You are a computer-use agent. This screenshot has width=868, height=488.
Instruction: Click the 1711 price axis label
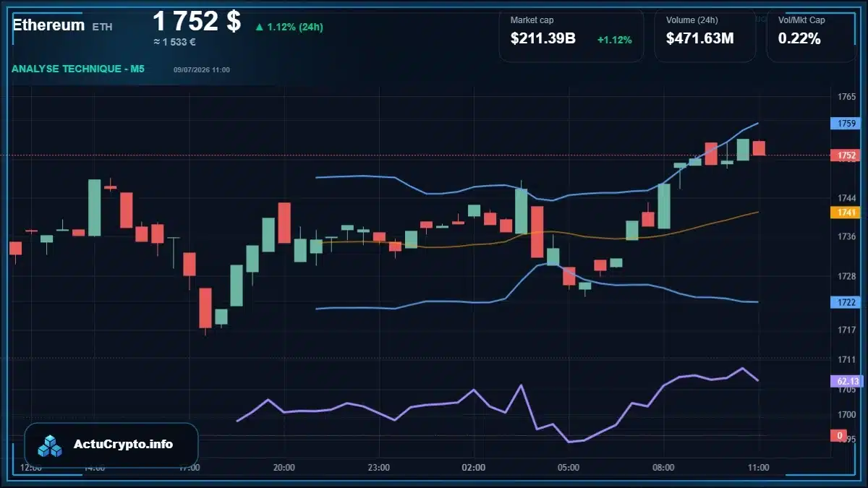846,359
